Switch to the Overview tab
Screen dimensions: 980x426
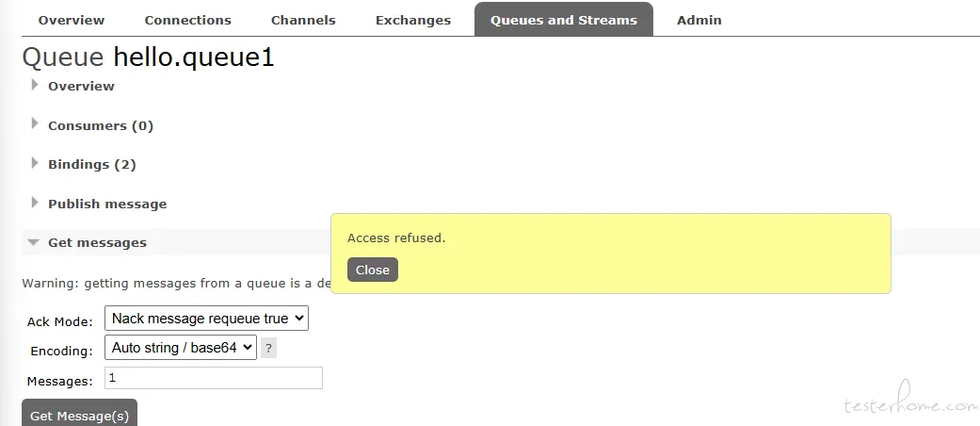(72, 20)
